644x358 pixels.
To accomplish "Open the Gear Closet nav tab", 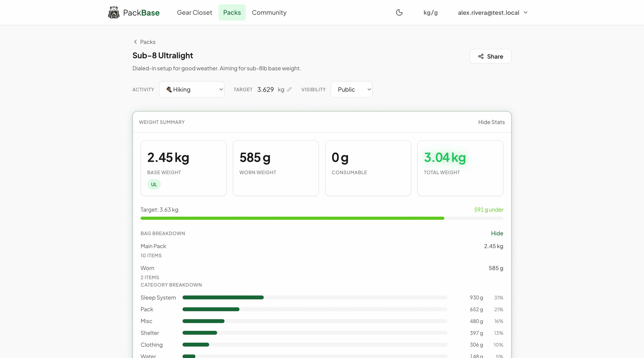I will tap(194, 12).
